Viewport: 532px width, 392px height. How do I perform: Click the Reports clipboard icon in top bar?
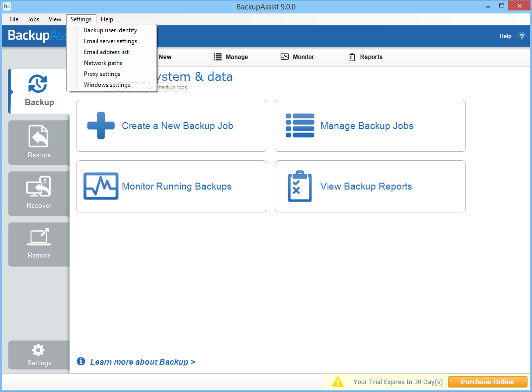point(352,57)
